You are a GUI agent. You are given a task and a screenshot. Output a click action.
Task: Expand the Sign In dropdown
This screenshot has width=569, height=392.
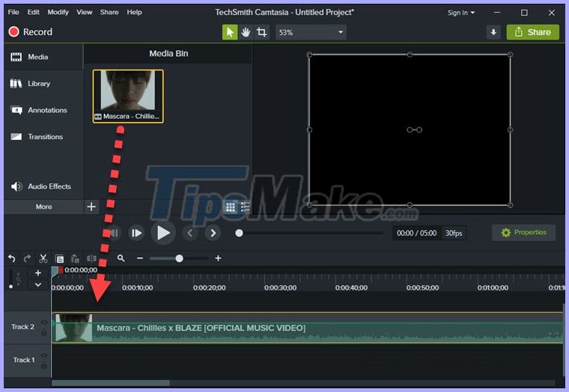pos(461,13)
